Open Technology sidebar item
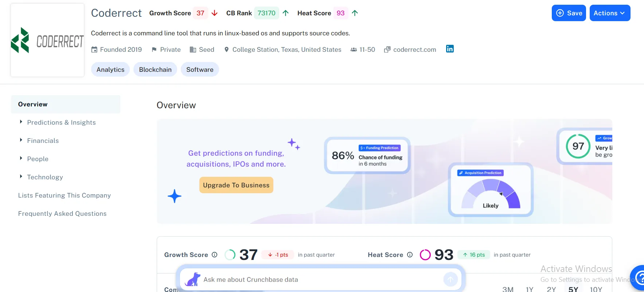 tap(45, 177)
